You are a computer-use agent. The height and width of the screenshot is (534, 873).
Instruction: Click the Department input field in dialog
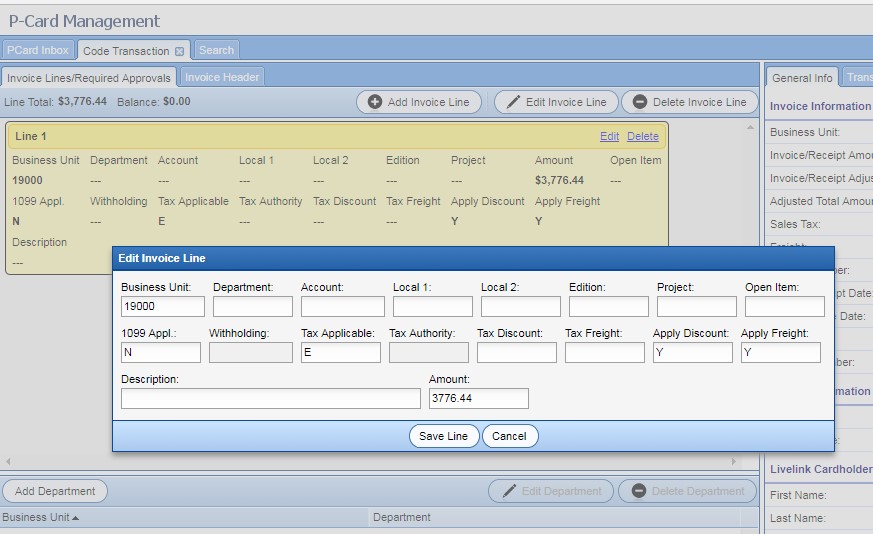pyautogui.click(x=253, y=306)
